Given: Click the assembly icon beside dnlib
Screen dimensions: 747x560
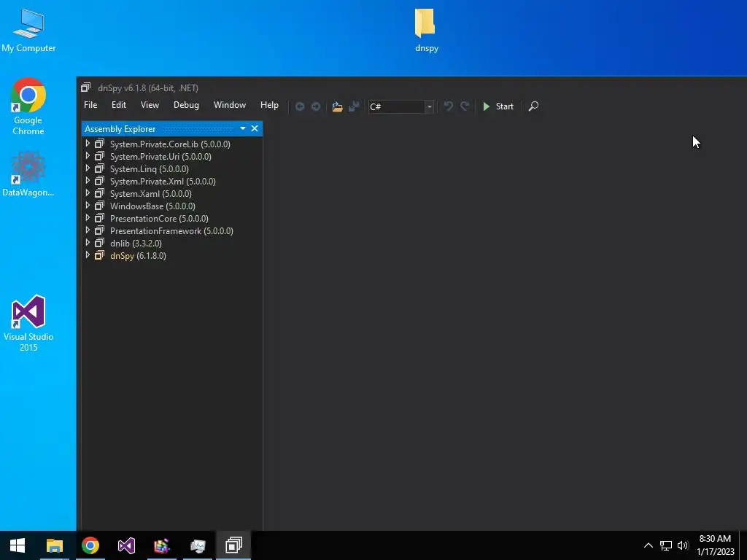Looking at the screenshot, I should click(x=99, y=243).
